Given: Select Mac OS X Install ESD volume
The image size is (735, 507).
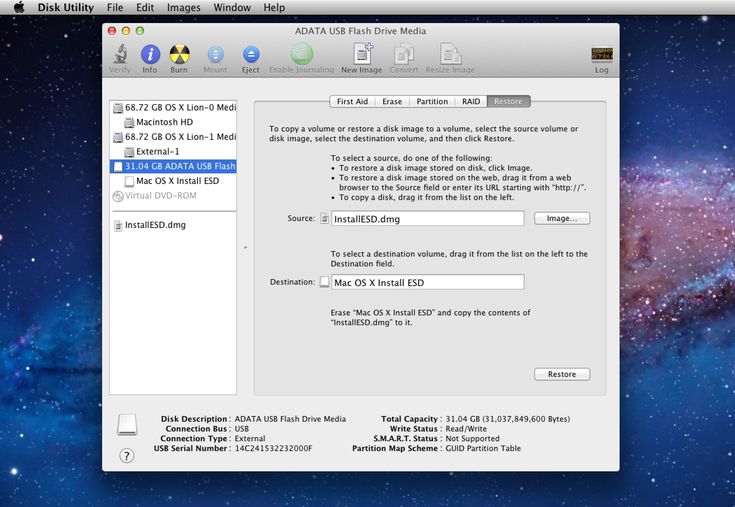Looking at the screenshot, I should click(x=173, y=181).
